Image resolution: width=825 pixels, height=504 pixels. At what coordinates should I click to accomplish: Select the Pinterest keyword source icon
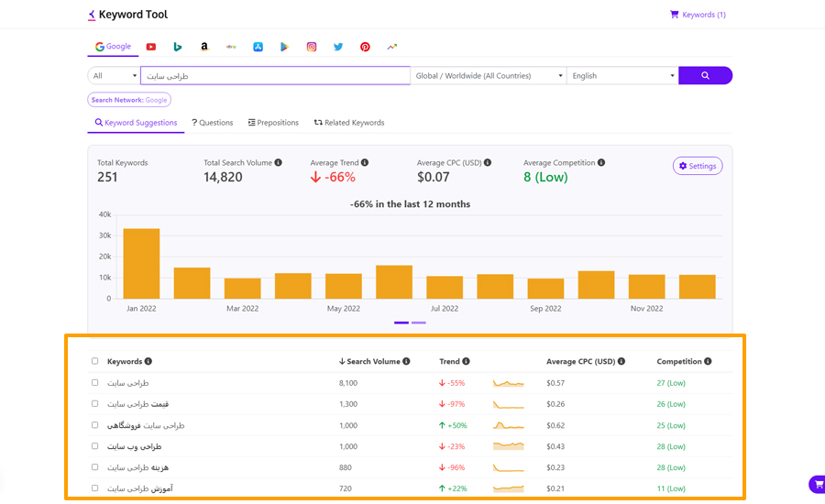365,47
